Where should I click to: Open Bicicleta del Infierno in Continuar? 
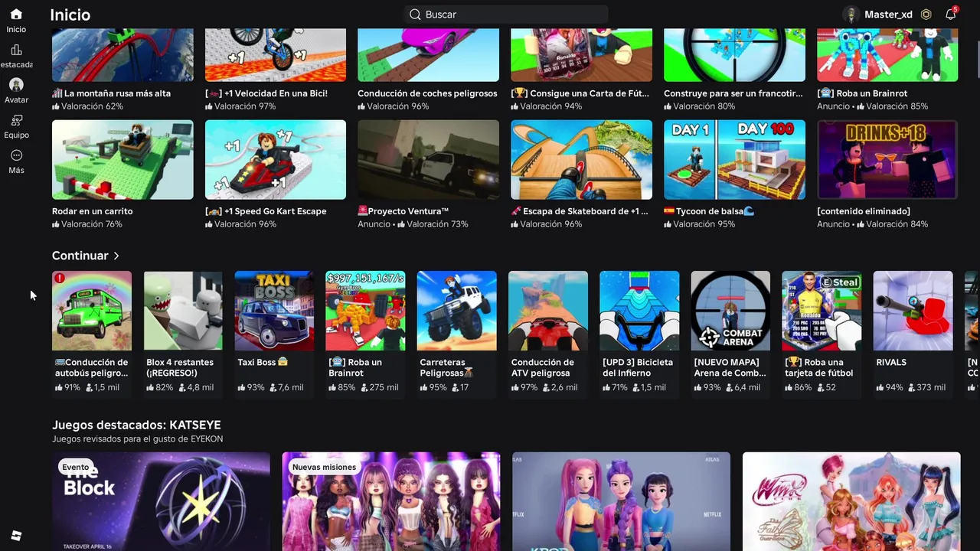[x=639, y=333]
